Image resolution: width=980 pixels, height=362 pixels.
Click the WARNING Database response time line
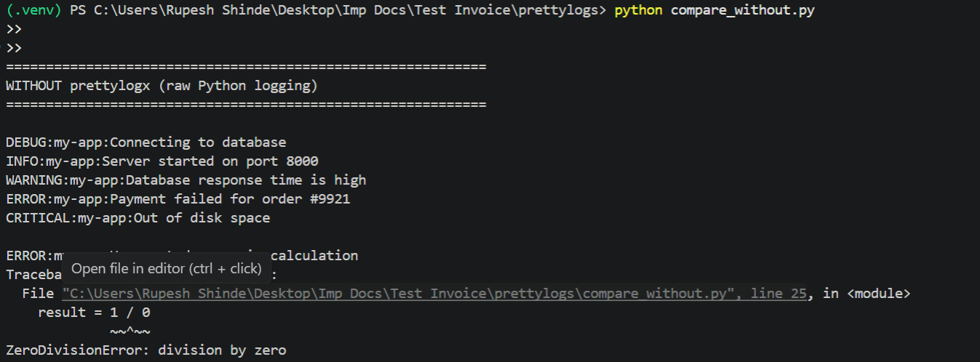click(x=186, y=180)
